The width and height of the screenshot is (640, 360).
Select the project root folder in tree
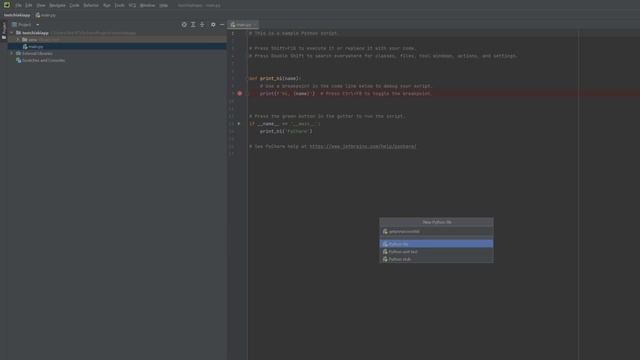click(x=35, y=33)
